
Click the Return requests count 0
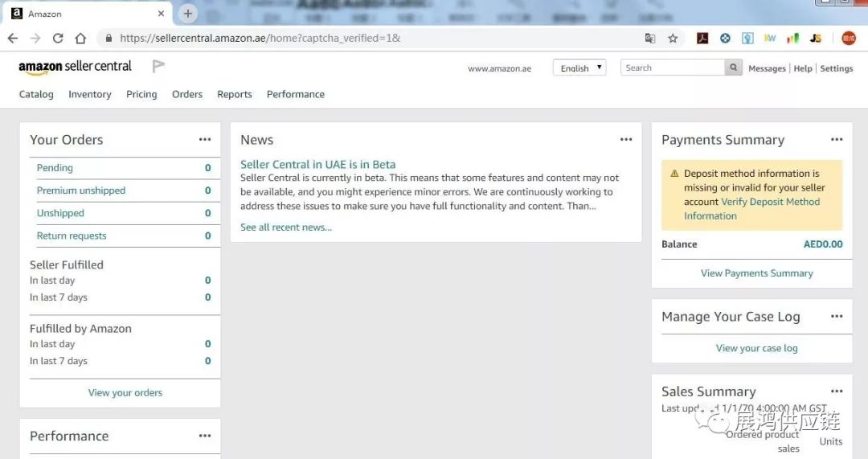coord(208,236)
